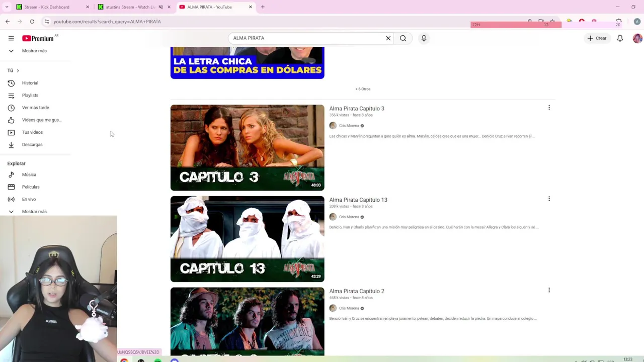Visit Cris Morena channel under Capitulo 3
Viewport: 644px width, 362px height.
(349, 126)
